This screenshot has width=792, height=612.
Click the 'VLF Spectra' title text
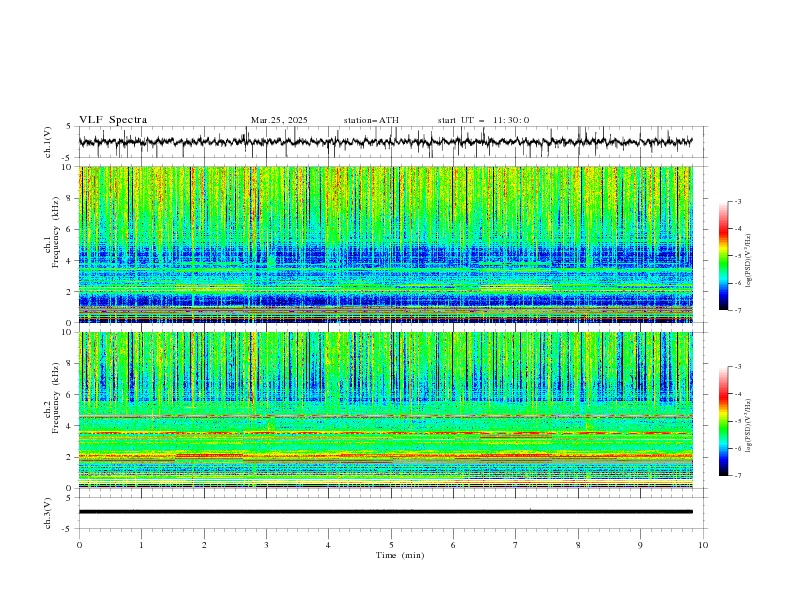point(113,120)
